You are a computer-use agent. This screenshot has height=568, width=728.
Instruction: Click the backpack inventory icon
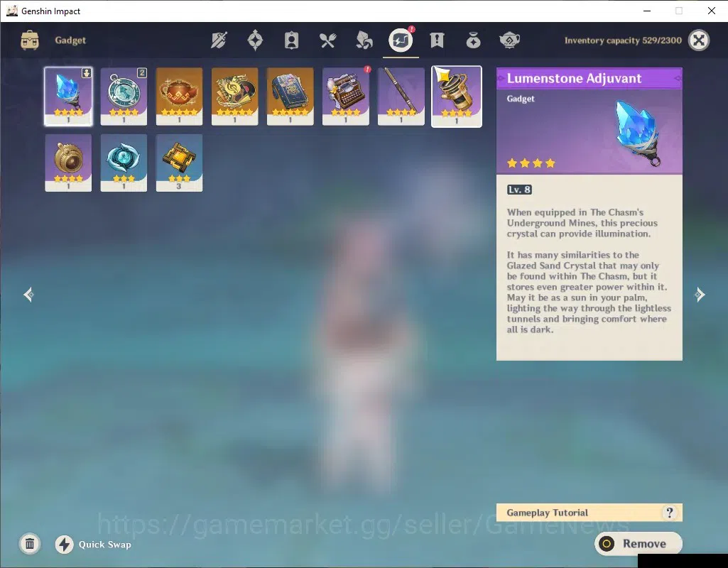(30, 40)
